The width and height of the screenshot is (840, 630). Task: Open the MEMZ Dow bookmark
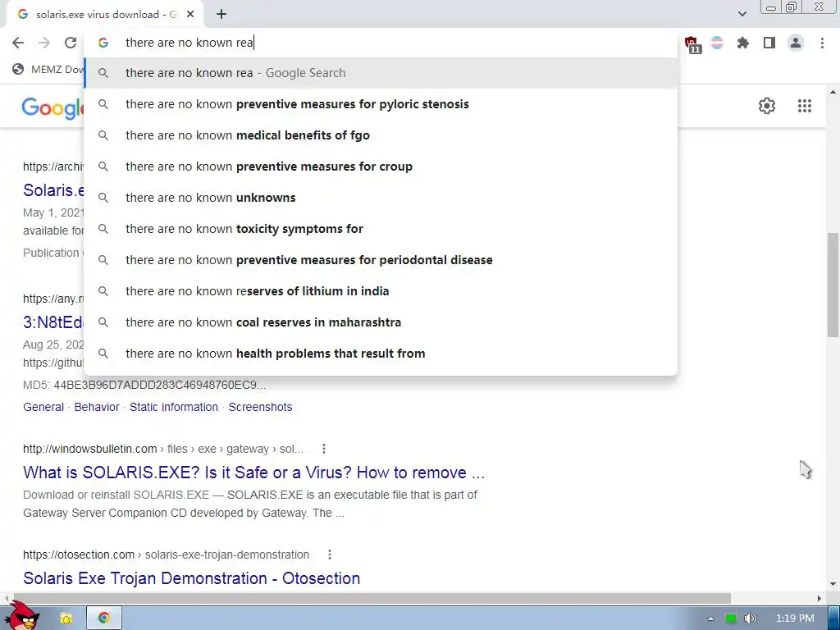48,69
